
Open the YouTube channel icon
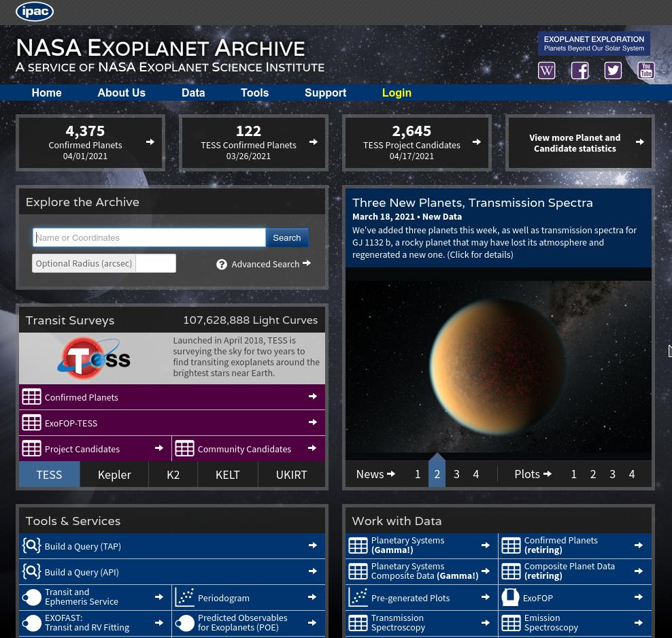[646, 70]
